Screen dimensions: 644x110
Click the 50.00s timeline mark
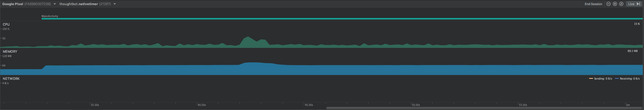tap(416, 105)
